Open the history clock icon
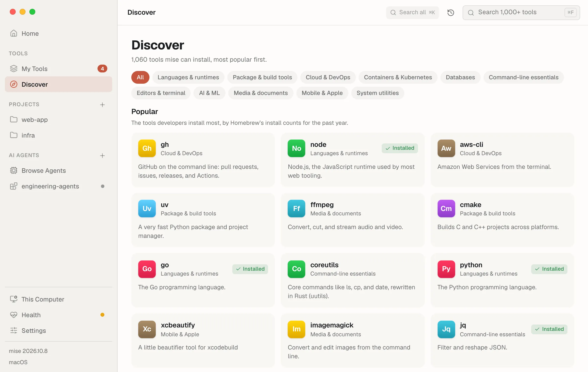588x372 pixels. click(451, 12)
